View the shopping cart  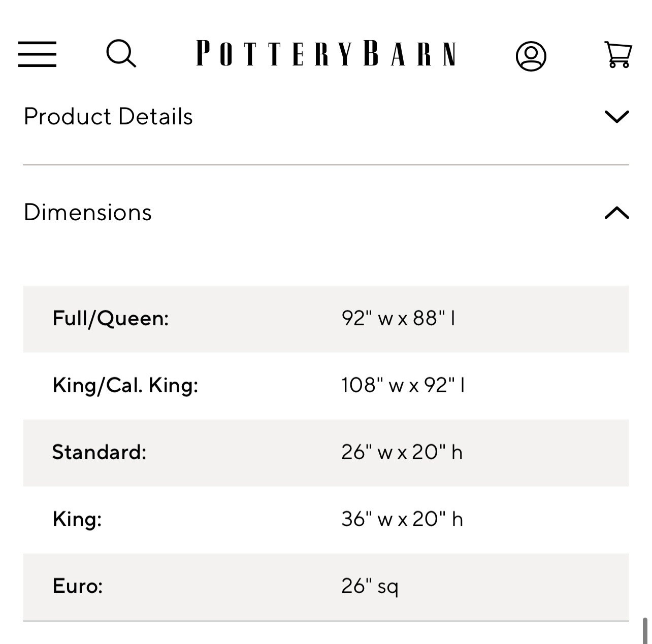coord(618,54)
